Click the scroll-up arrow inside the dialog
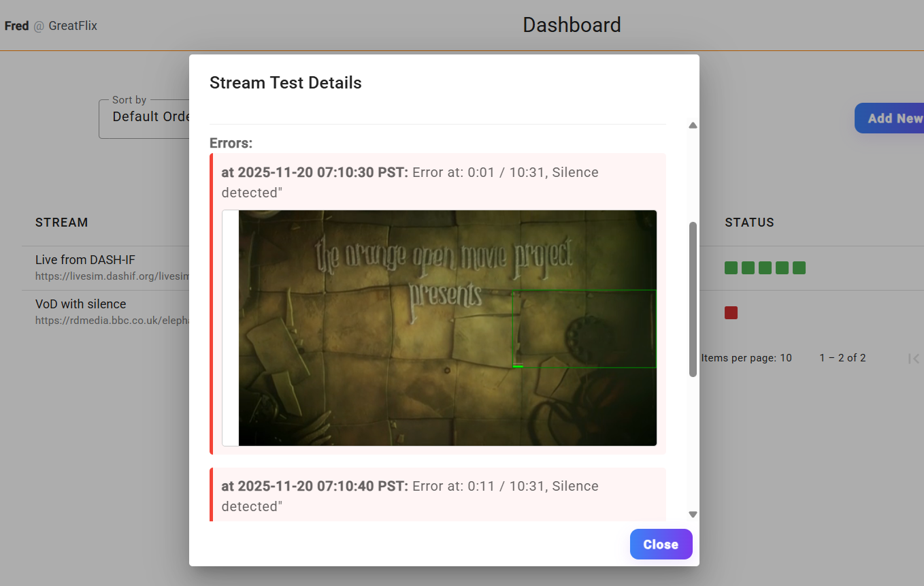The width and height of the screenshot is (924, 586). [692, 125]
